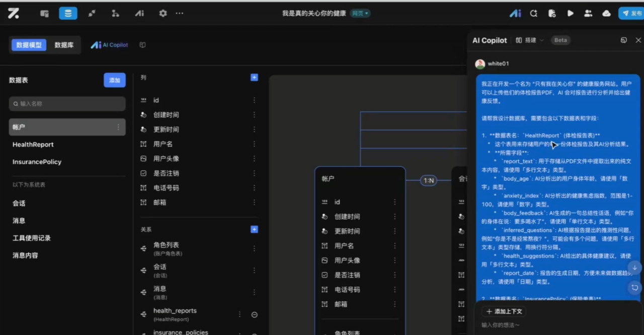Open the file settings icon
644x335 pixels.
click(552, 14)
